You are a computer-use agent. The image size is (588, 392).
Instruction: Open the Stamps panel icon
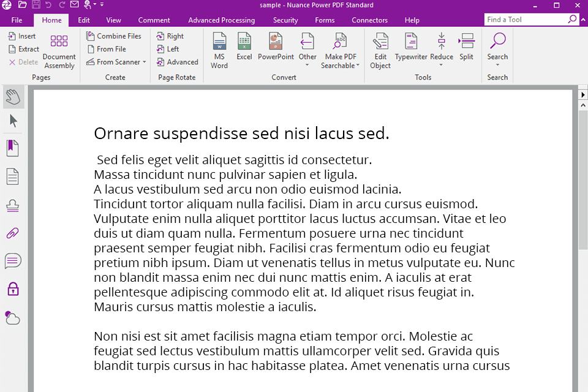[12, 206]
